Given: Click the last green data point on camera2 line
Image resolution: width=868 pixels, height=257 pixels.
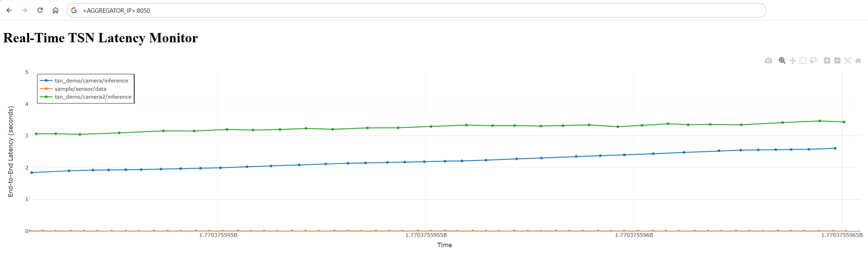Looking at the screenshot, I should point(844,122).
